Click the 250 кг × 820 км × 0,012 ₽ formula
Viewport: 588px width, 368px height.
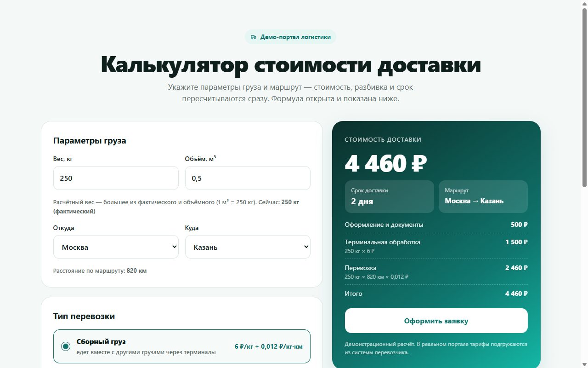tap(376, 277)
